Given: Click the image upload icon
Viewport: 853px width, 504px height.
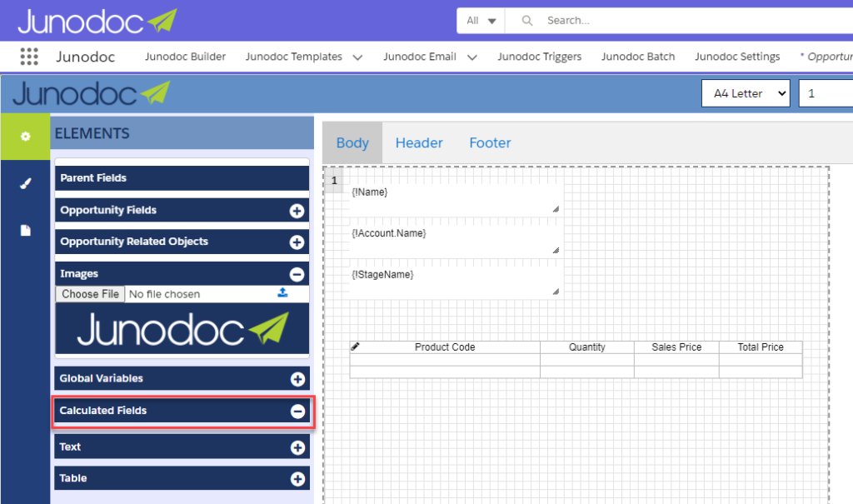Looking at the screenshot, I should (x=282, y=293).
